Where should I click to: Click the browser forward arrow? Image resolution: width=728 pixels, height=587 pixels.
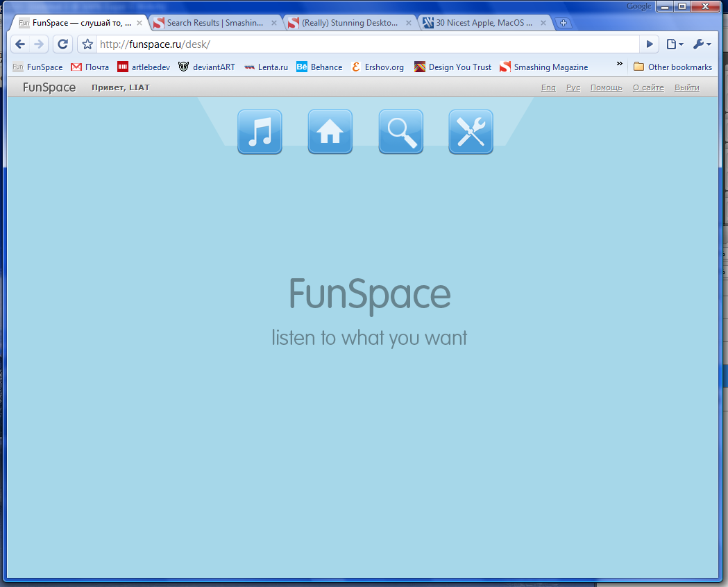[x=39, y=44]
